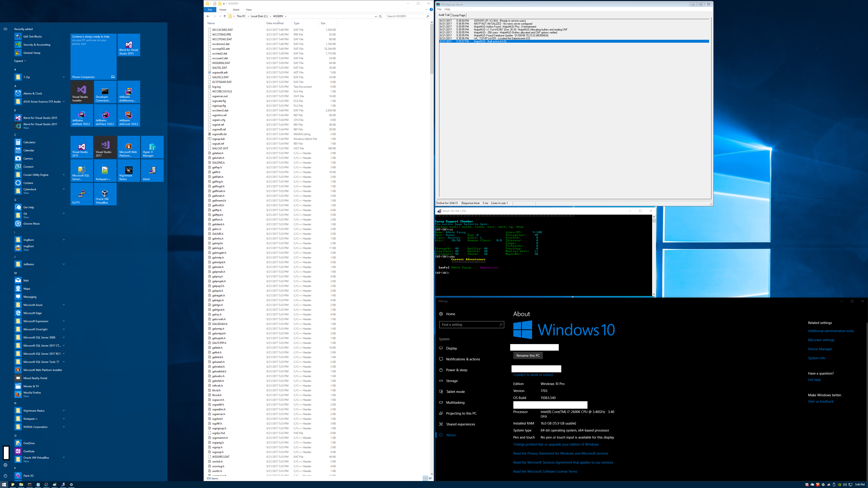
Task: Open Oracle VM VirtualBox tile
Action: 105,194
